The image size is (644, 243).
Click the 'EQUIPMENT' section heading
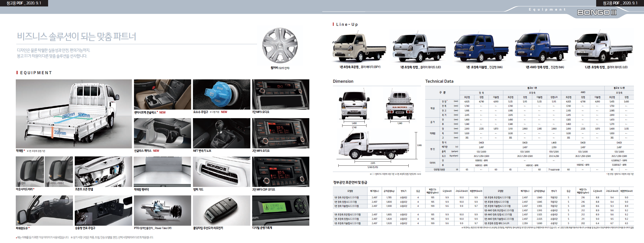click(x=36, y=73)
